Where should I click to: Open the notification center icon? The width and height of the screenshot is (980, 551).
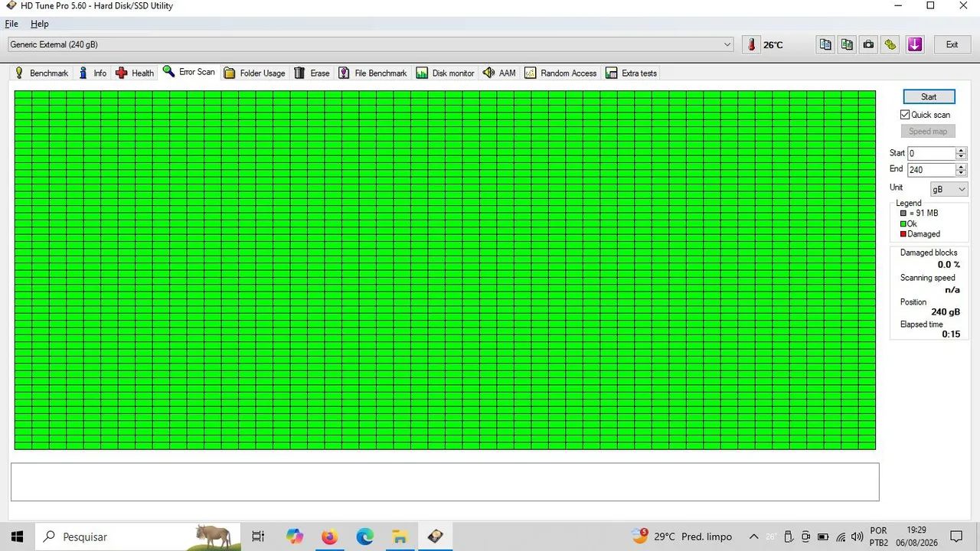tap(956, 536)
